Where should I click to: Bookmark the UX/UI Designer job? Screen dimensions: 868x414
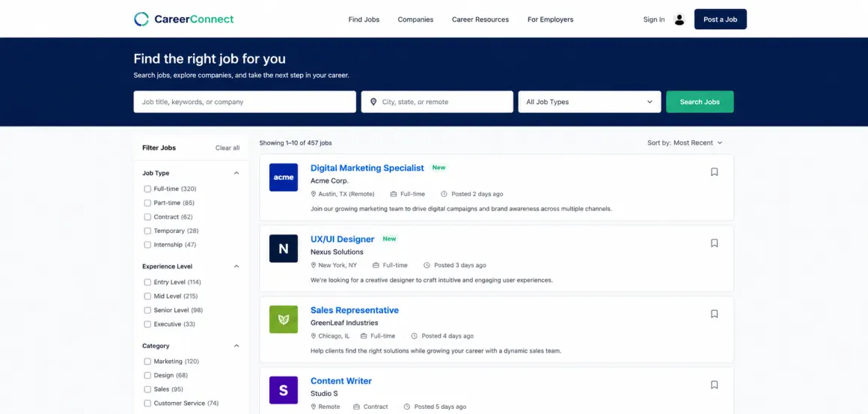tap(714, 243)
